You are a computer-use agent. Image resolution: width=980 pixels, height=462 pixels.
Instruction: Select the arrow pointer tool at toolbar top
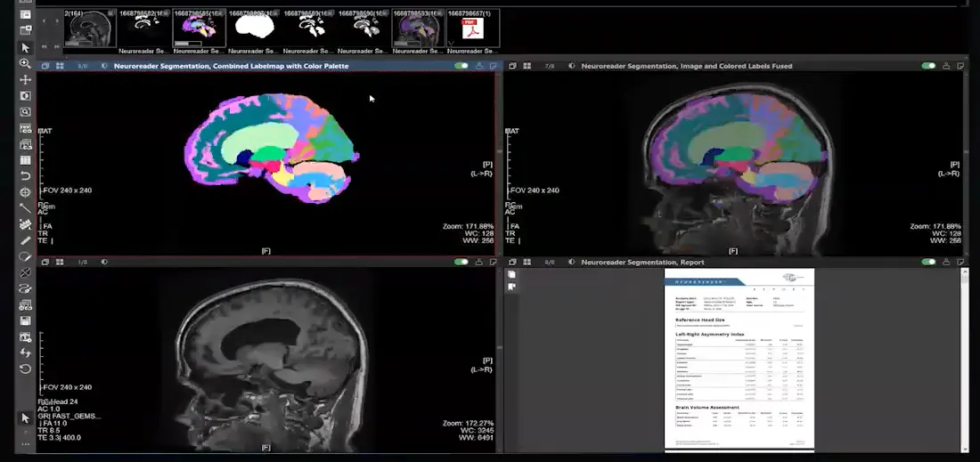click(25, 47)
